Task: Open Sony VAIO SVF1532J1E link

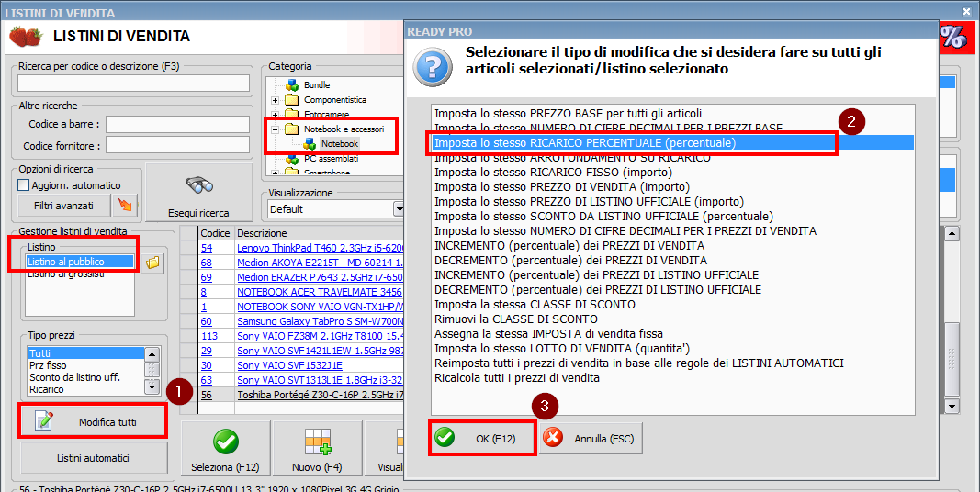Action: point(289,365)
